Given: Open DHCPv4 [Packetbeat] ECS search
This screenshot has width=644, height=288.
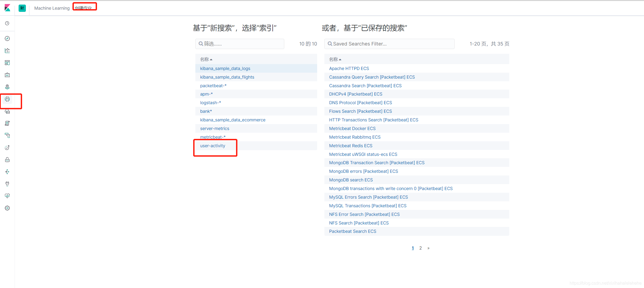Looking at the screenshot, I should point(356,94).
